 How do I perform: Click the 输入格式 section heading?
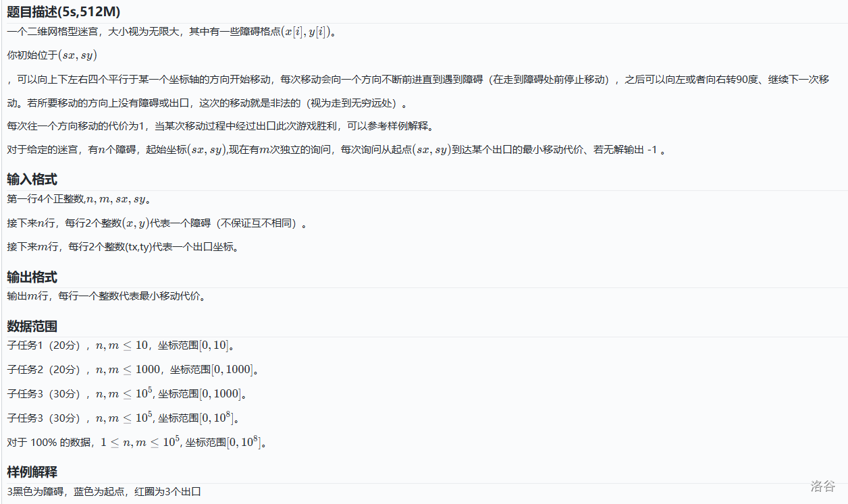(x=32, y=179)
